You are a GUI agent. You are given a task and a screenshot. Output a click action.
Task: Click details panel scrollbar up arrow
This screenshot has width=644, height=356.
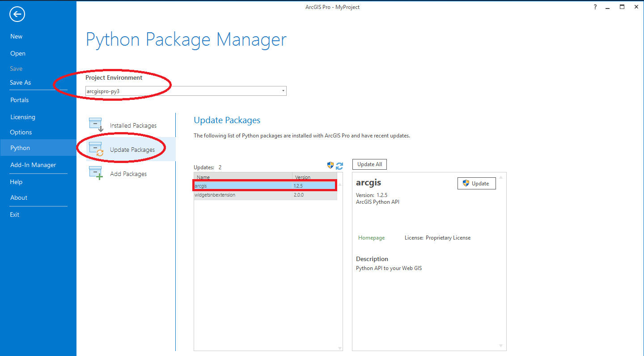[x=501, y=177]
